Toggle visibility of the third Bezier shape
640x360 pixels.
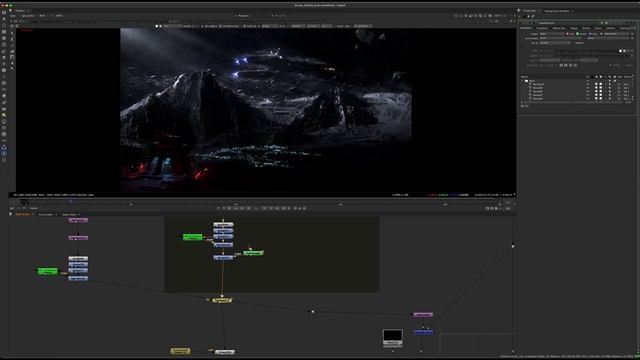[588, 91]
